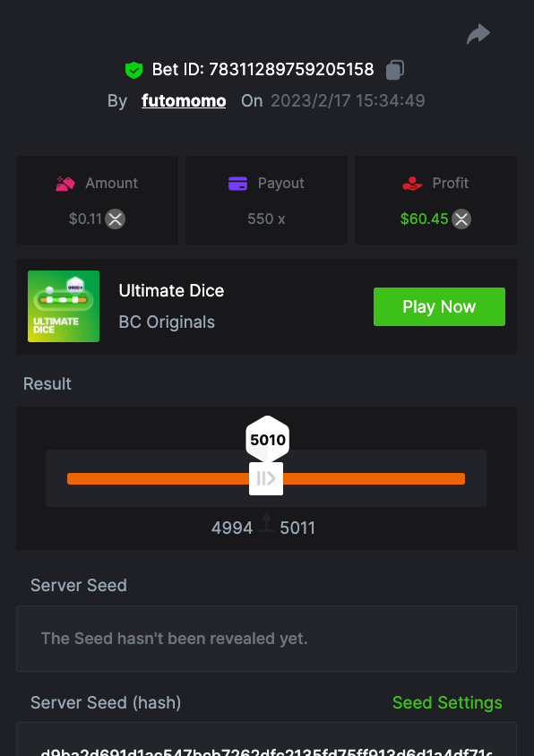Click the Server Seed field
This screenshot has height=756, width=534.
pyautogui.click(x=266, y=639)
